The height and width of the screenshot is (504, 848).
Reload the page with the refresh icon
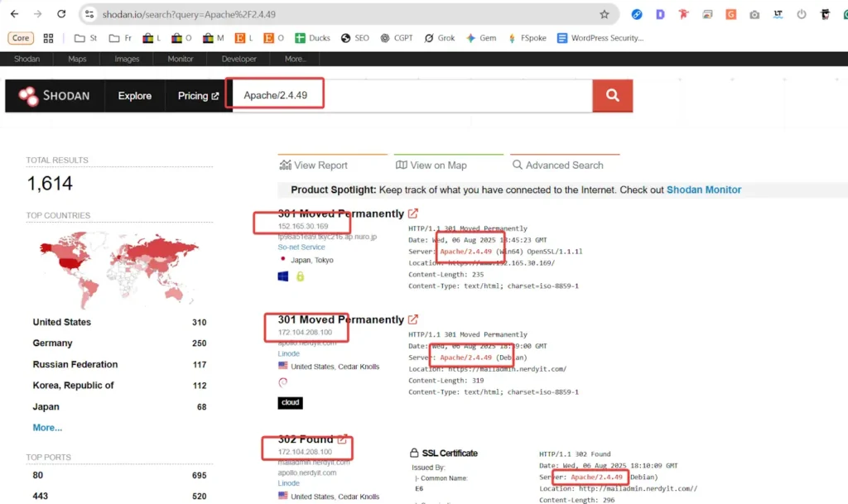pos(61,14)
